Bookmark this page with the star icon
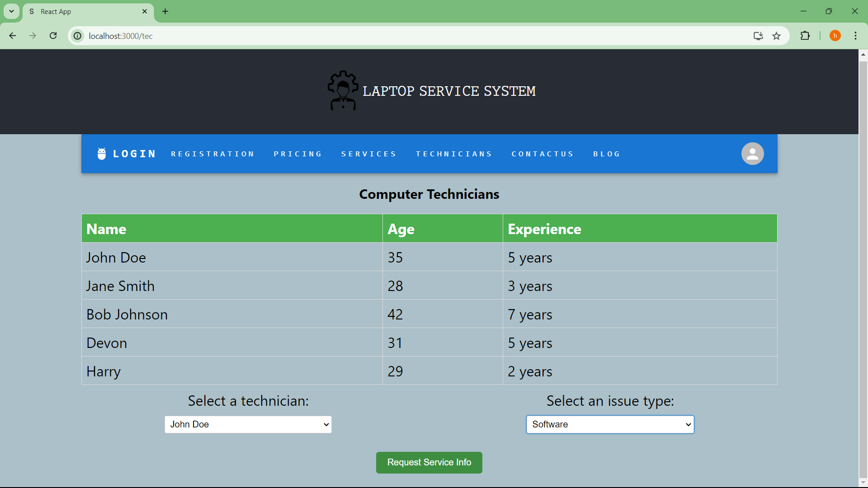This screenshot has height=488, width=868. (777, 36)
